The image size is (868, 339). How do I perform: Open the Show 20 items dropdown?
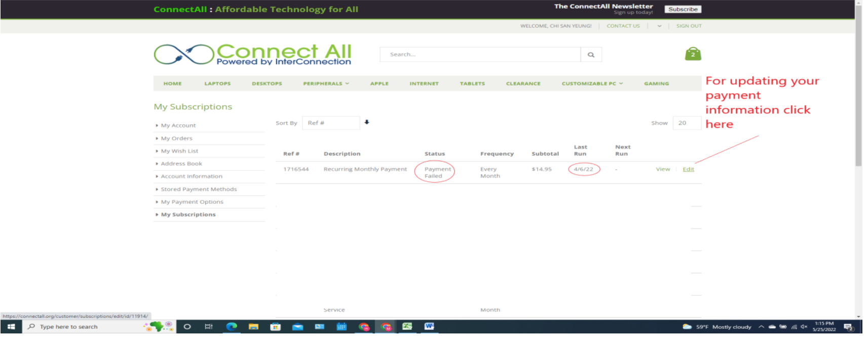pos(686,123)
